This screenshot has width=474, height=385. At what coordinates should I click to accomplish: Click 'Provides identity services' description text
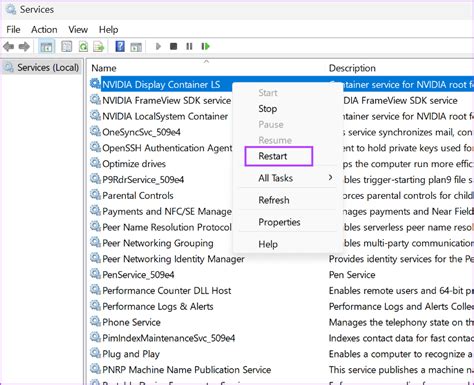pos(401,259)
